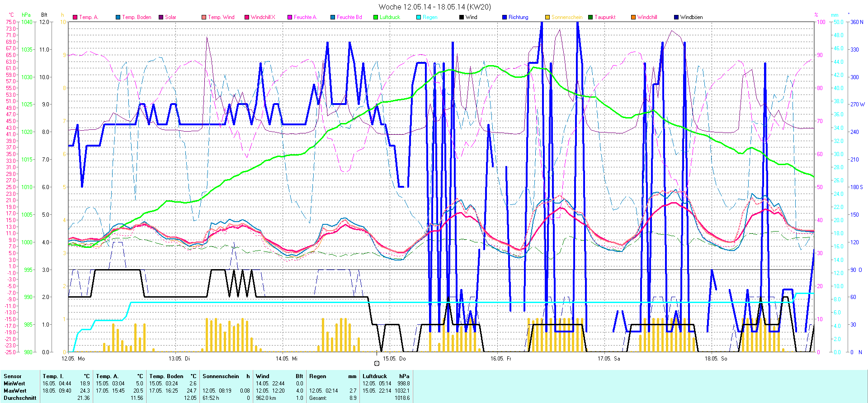
Task: Click the Sonnenschein column header in the table
Action: tap(221, 376)
